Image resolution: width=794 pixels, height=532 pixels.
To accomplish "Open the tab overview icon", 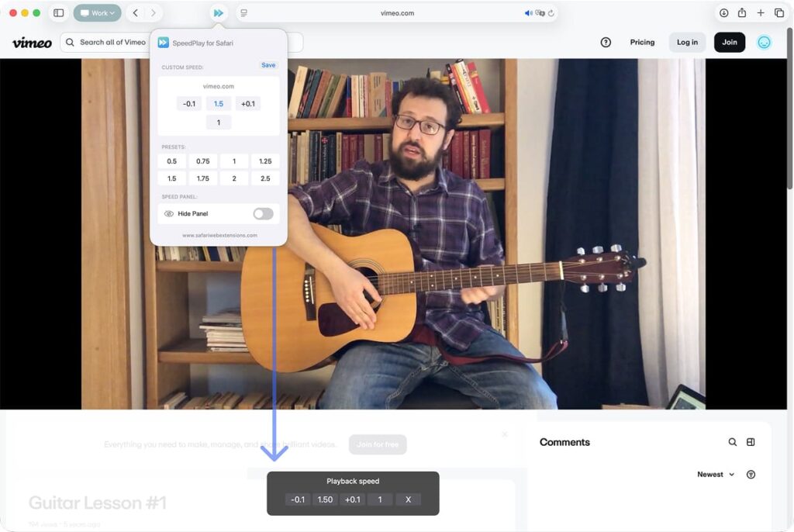I will 779,13.
